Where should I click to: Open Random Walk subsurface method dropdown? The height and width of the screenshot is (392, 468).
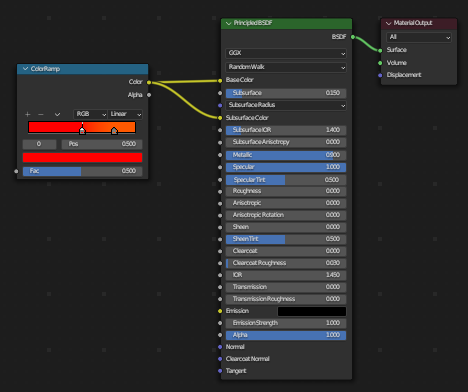[286, 67]
